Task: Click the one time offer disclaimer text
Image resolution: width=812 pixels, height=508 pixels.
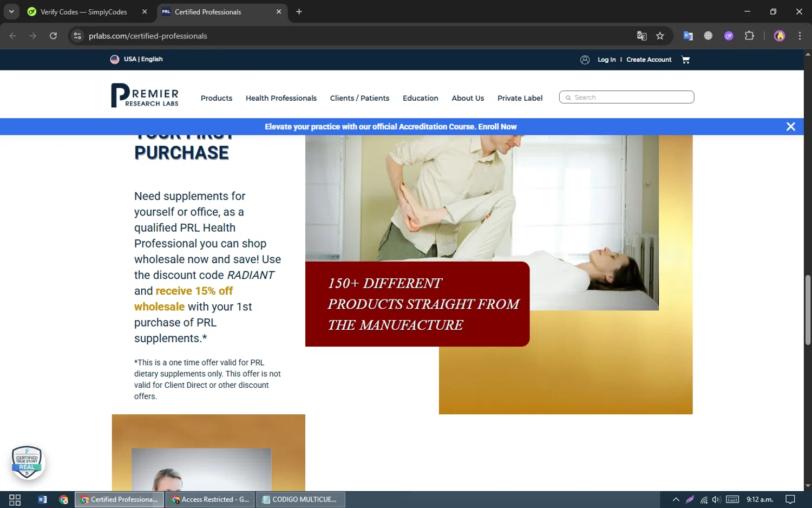Action: pyautogui.click(x=207, y=379)
